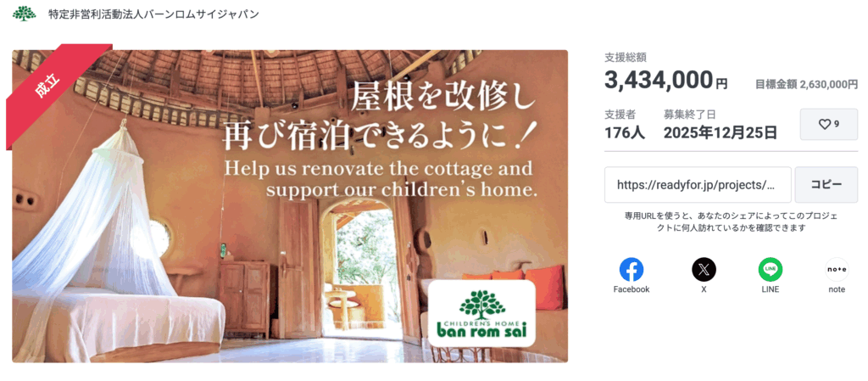Image resolution: width=868 pixels, height=381 pixels.
Task: Click the Facebook share icon
Action: [x=631, y=270]
